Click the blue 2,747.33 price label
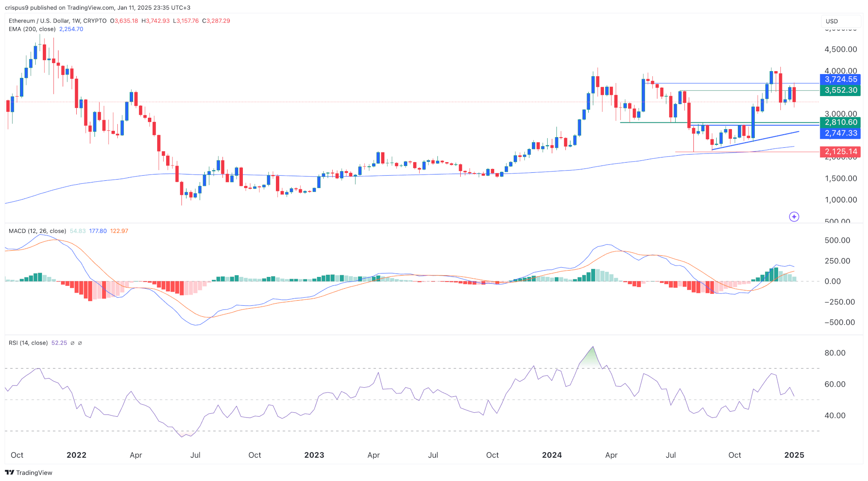 [840, 133]
